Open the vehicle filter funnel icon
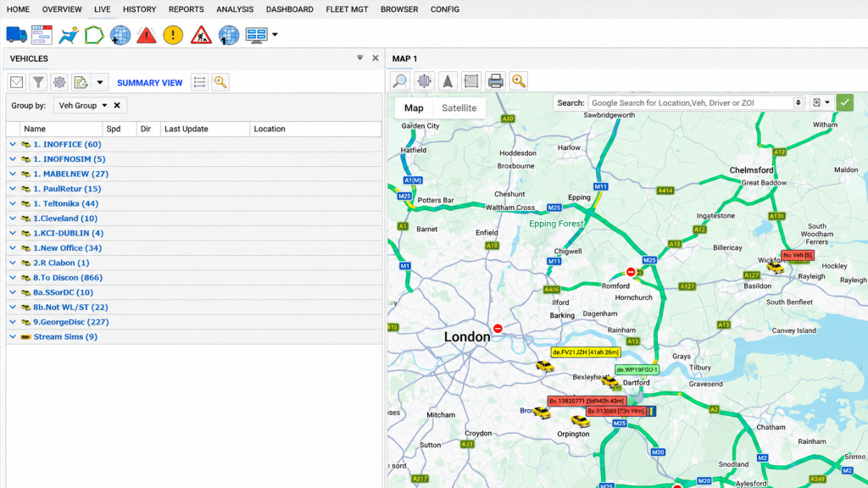The image size is (868, 488). (38, 82)
